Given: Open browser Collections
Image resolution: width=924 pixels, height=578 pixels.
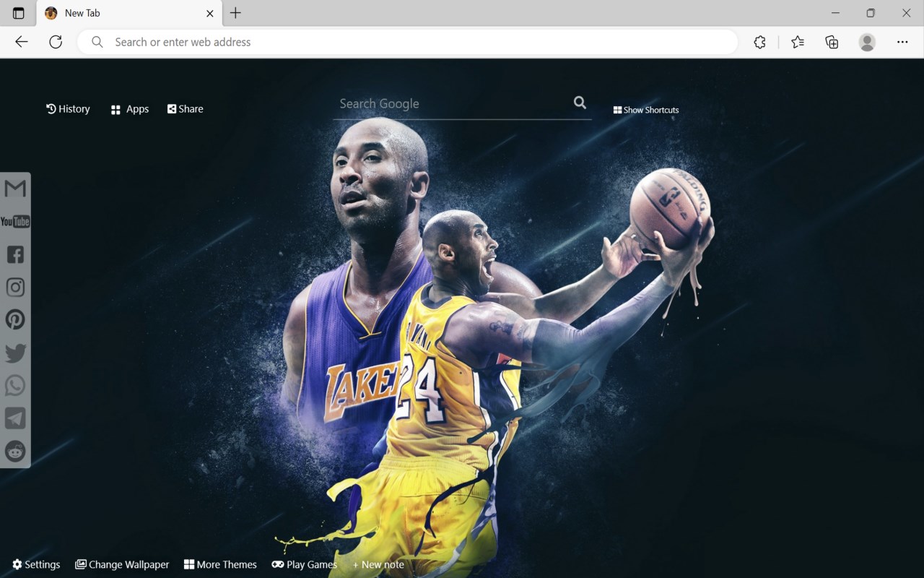Looking at the screenshot, I should click(832, 42).
